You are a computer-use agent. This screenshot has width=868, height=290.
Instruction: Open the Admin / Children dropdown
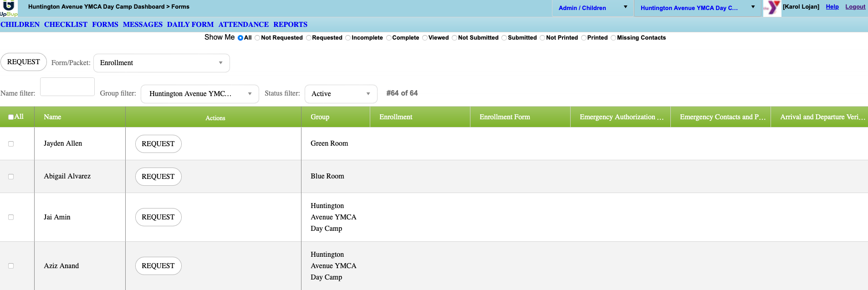coord(592,8)
